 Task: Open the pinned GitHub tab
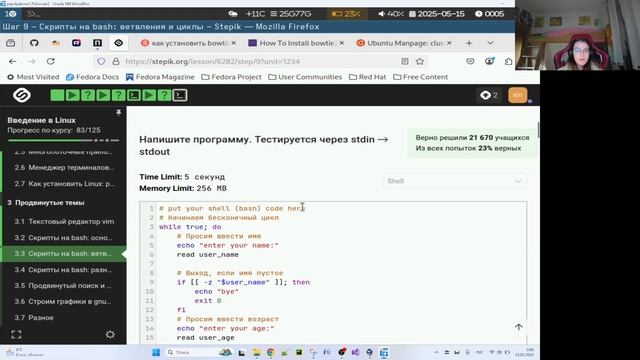(x=34, y=43)
